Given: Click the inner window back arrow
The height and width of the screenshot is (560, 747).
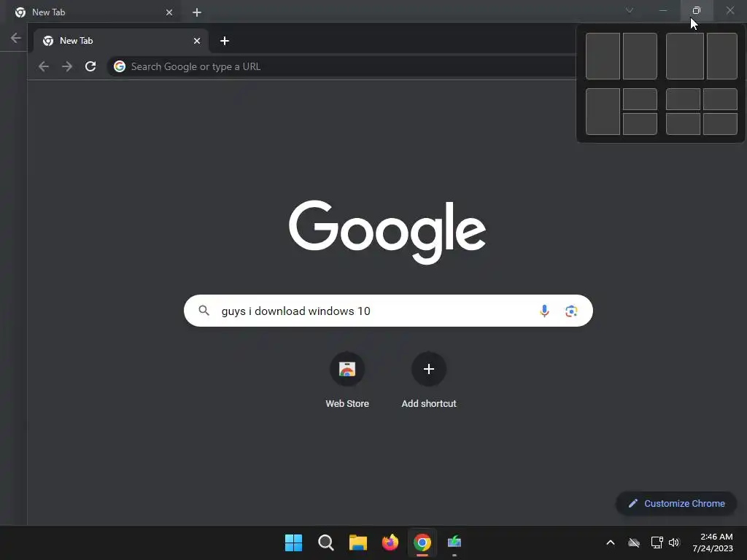Looking at the screenshot, I should [x=43, y=66].
